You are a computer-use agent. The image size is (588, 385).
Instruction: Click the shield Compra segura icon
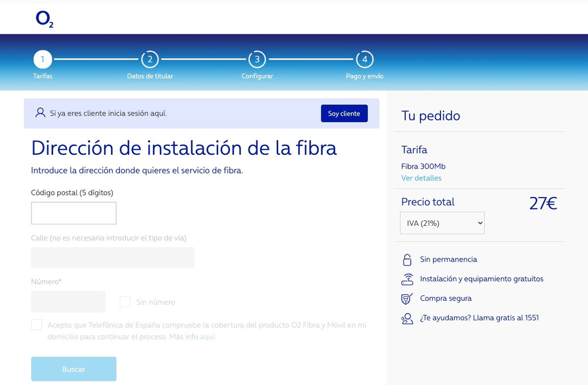[x=407, y=298]
